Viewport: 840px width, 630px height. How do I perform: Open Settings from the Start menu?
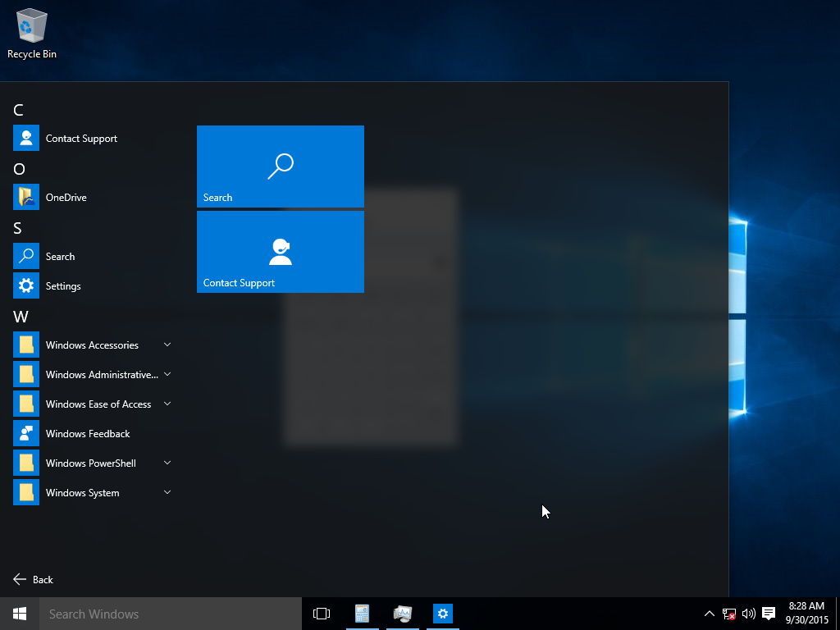pyautogui.click(x=64, y=285)
